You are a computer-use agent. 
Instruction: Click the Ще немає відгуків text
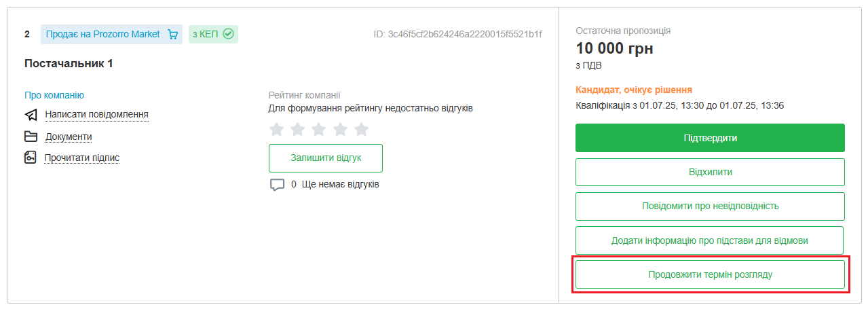click(341, 184)
